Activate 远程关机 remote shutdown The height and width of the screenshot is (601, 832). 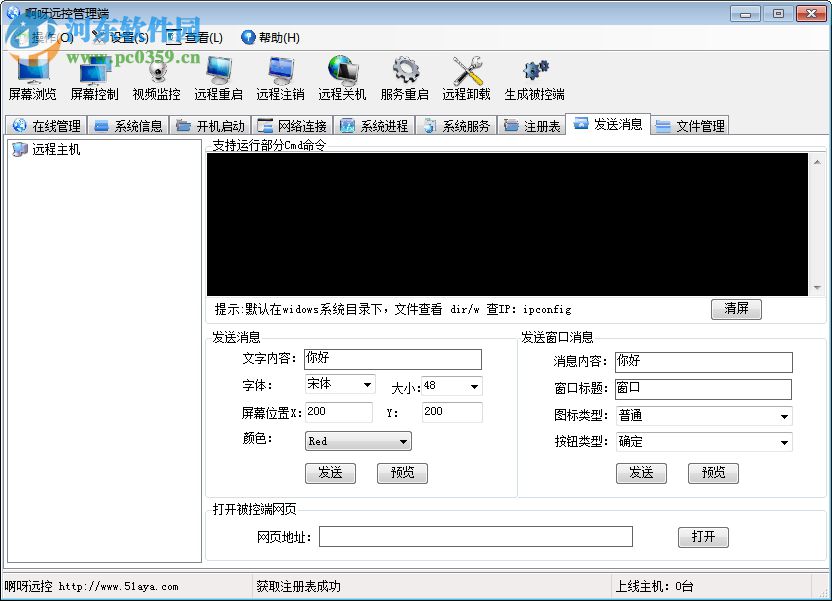tap(342, 78)
